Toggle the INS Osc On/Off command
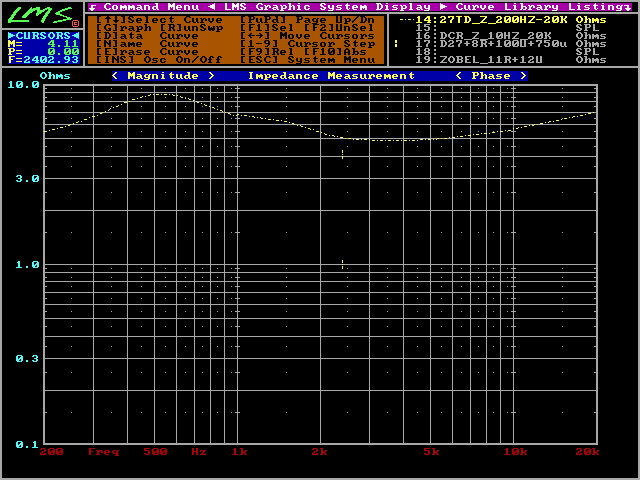 pyautogui.click(x=159, y=60)
